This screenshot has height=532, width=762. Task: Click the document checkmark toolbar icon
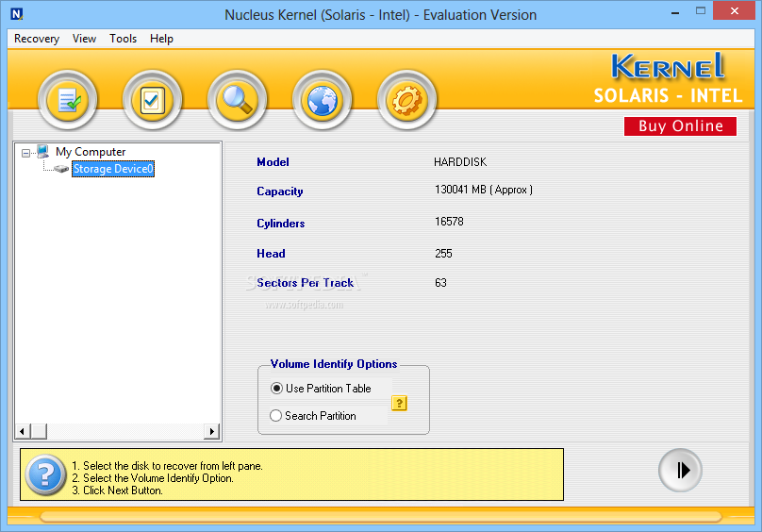coord(68,101)
